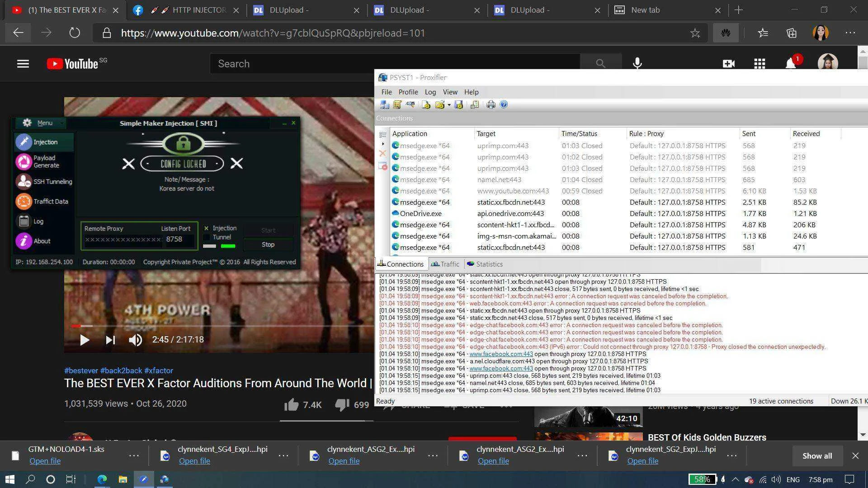Open File Explorer from the taskbar

click(x=123, y=479)
